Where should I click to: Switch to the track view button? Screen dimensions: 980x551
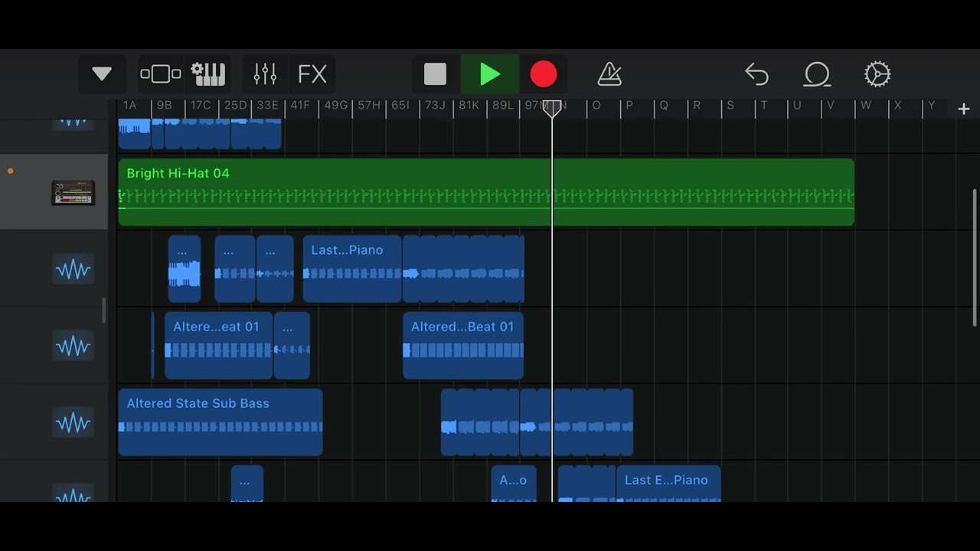click(x=161, y=74)
